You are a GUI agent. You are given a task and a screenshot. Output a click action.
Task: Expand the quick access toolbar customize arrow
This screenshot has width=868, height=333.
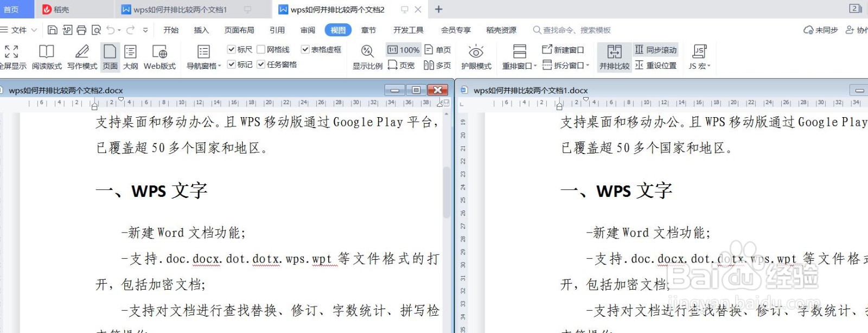click(x=145, y=30)
